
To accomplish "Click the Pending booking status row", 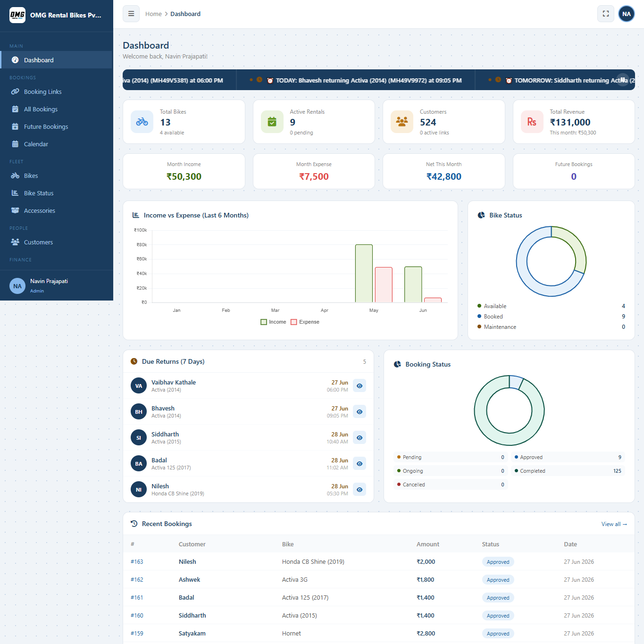I will click(x=451, y=457).
